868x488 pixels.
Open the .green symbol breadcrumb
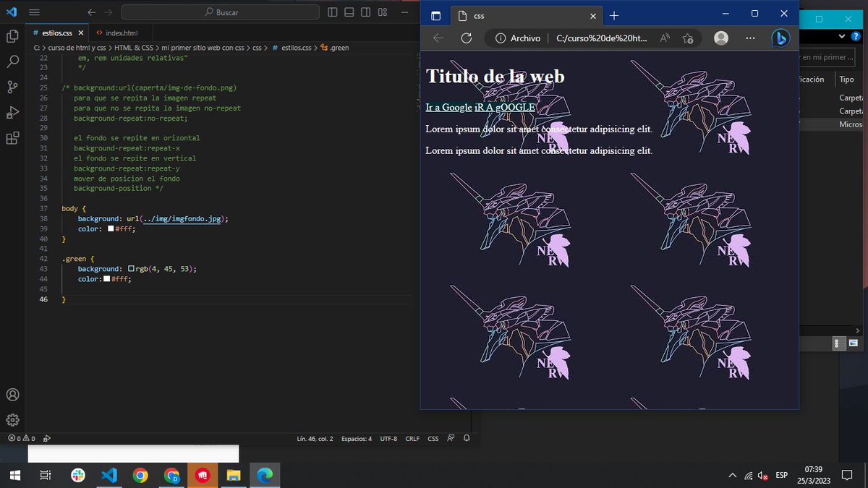(x=334, y=48)
